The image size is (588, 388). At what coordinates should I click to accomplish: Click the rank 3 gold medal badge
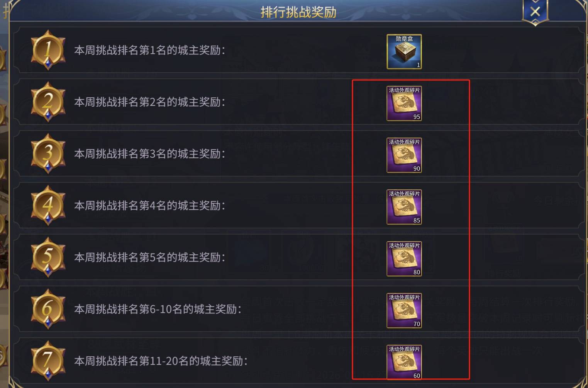(48, 154)
